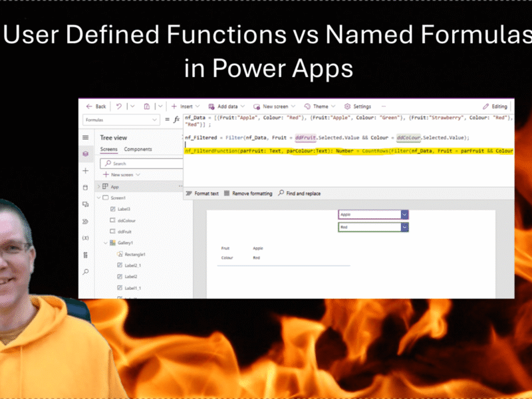
Task: Open the Add data menu
Action: tap(226, 106)
